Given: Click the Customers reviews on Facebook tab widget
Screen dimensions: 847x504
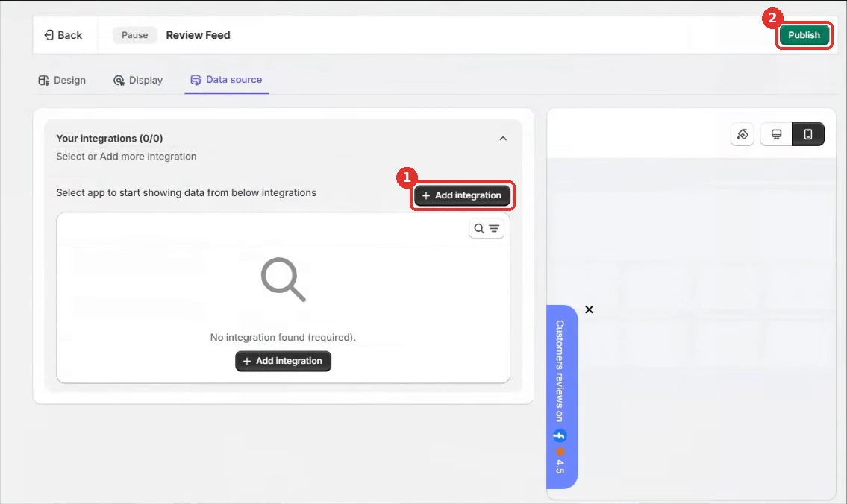Looking at the screenshot, I should coord(562,397).
